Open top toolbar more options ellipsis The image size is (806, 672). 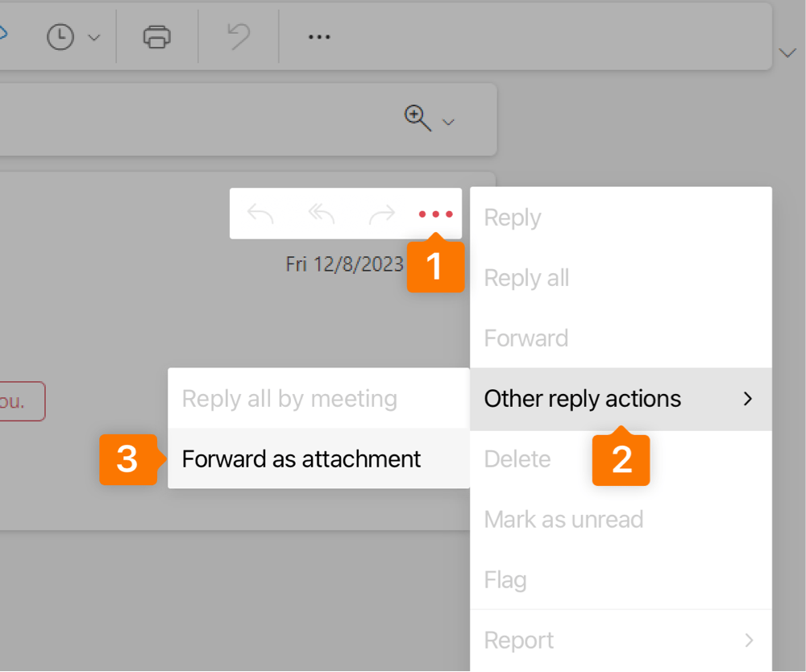[x=319, y=37]
